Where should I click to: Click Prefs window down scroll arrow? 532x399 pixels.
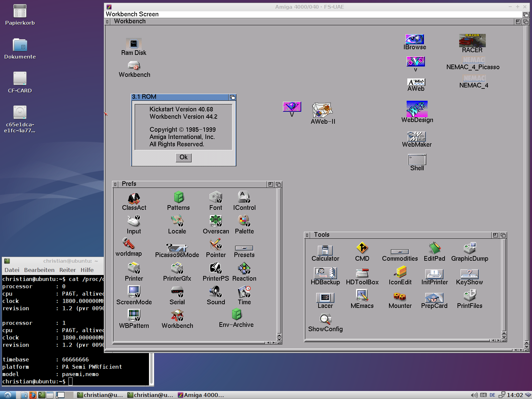(279, 339)
